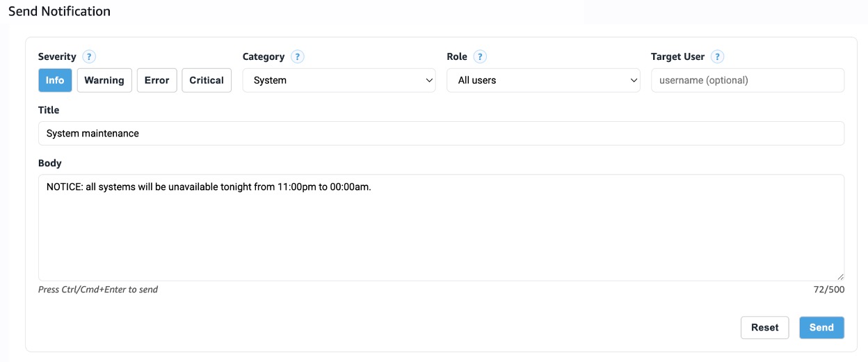Click the blue Send button

(821, 327)
